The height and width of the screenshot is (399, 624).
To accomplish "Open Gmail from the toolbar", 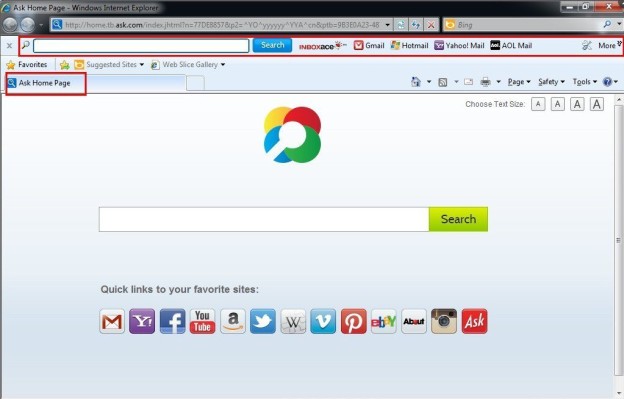I will pos(369,46).
